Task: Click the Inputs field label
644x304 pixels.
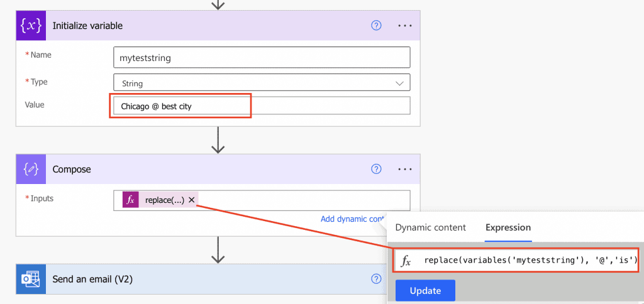Action: 42,198
